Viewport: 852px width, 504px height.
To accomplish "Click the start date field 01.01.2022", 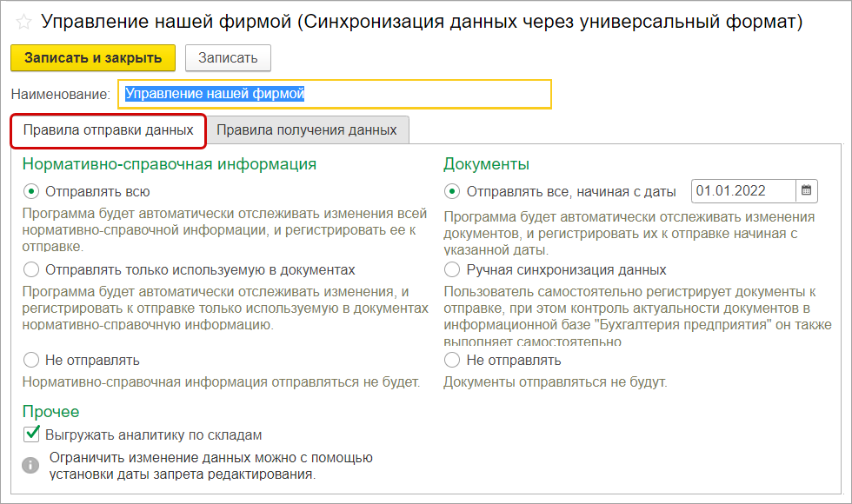I will tap(743, 190).
